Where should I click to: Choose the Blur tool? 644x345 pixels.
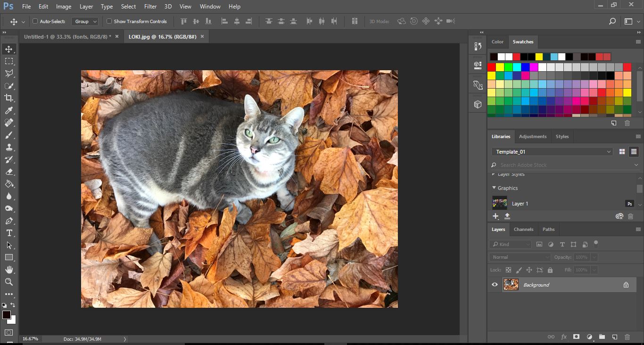[x=9, y=196]
